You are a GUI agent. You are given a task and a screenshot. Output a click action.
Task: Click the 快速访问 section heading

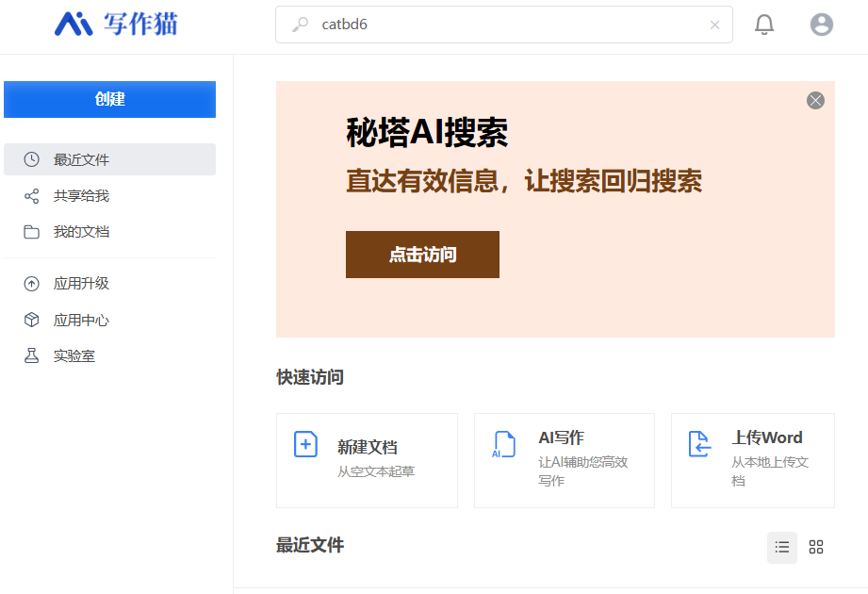[x=310, y=377]
